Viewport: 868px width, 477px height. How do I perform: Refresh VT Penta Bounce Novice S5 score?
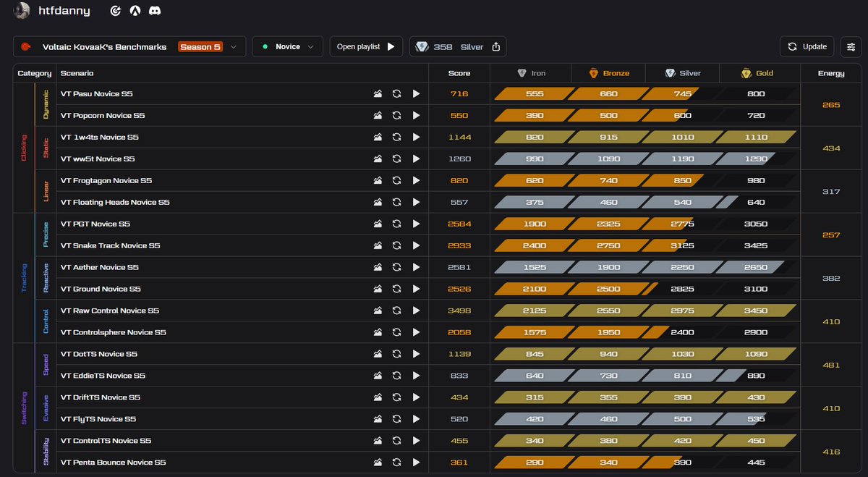point(396,463)
